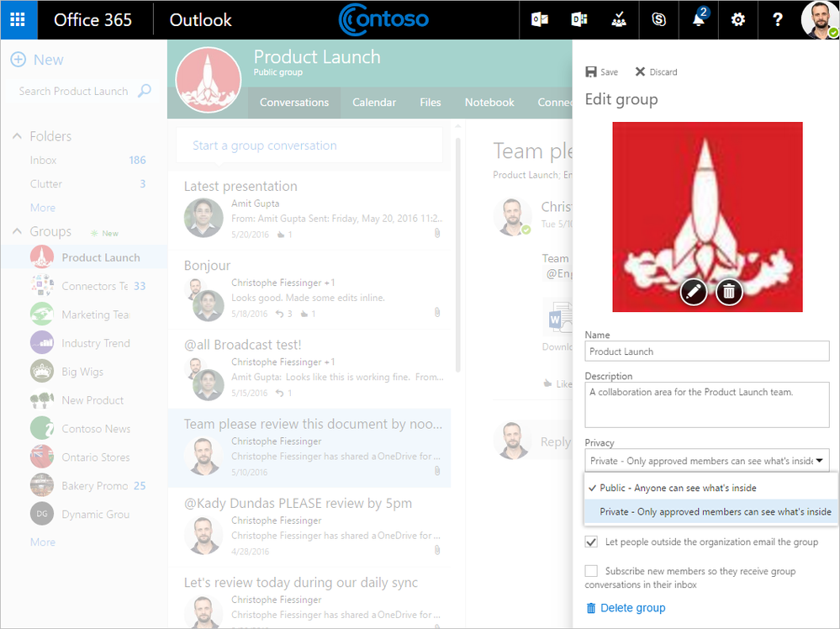The width and height of the screenshot is (840, 629).
Task: Open the Skype icon in the top bar
Action: 658,20
